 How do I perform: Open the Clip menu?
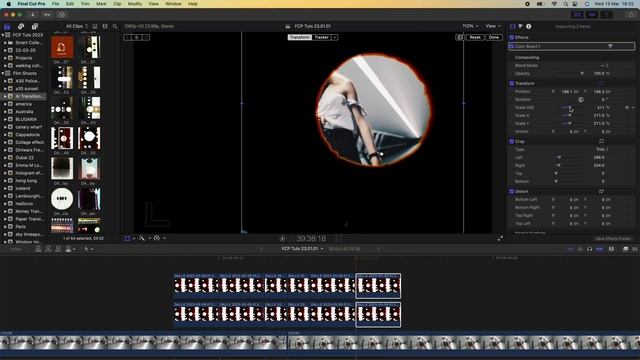117,4
